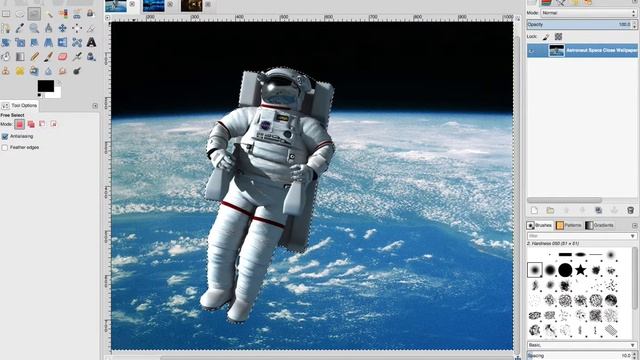Select the Ellipse Select tool
The image size is (640, 360).
pyautogui.click(x=20, y=14)
